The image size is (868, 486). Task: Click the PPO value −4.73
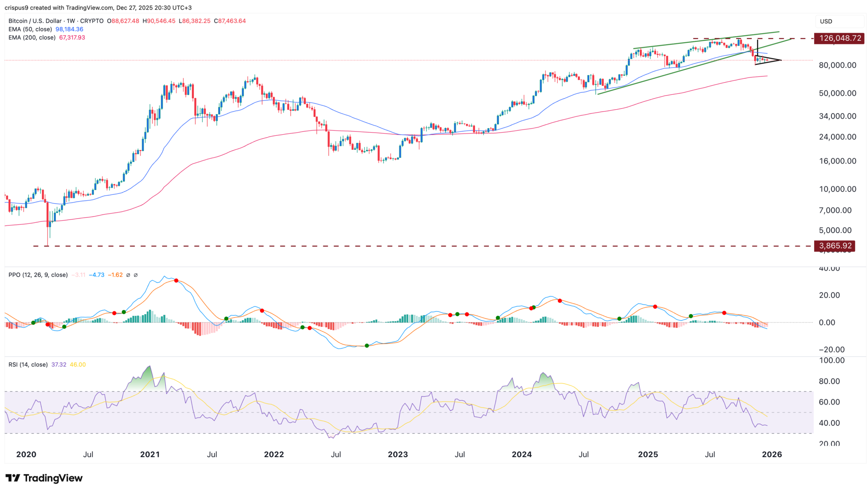tap(97, 275)
